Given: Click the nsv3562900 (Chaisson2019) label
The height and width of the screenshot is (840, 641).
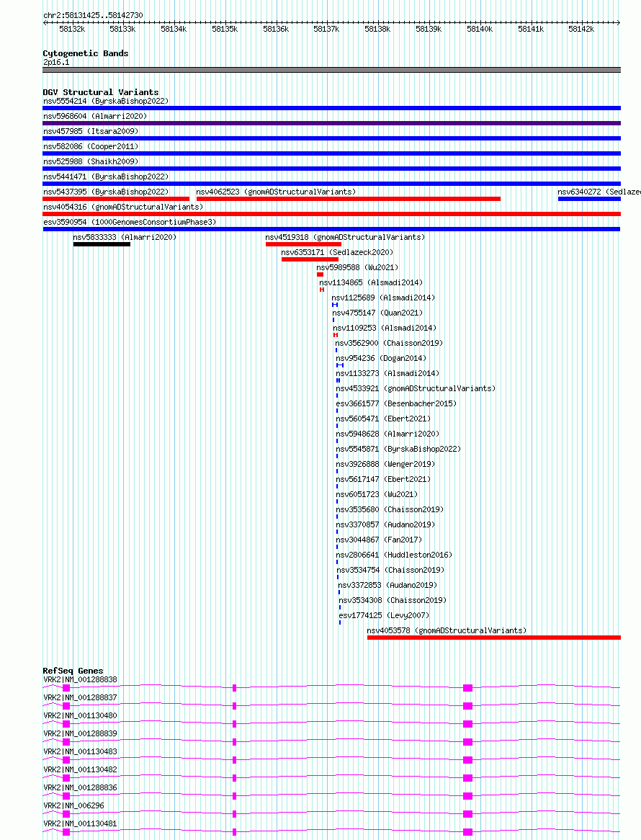Looking at the screenshot, I should [389, 343].
